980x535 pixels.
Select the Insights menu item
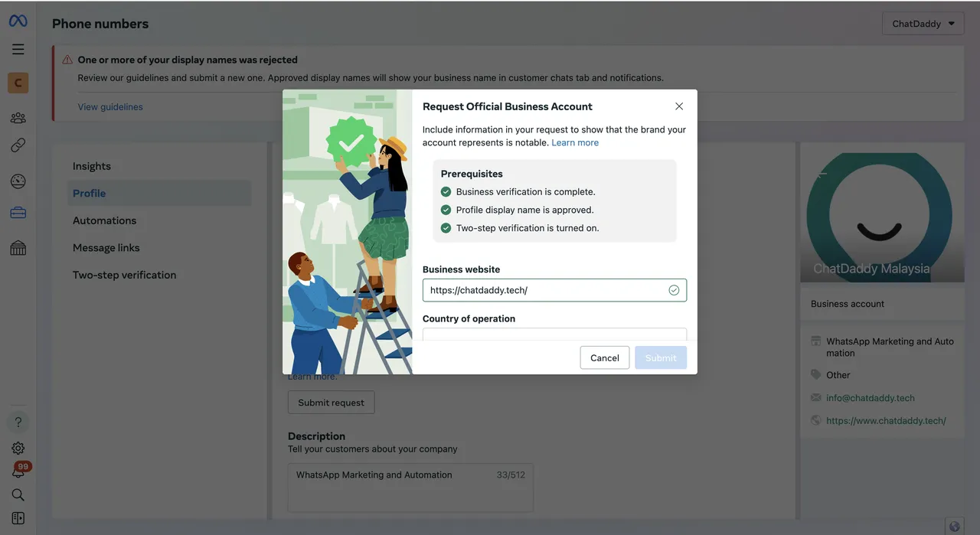92,166
